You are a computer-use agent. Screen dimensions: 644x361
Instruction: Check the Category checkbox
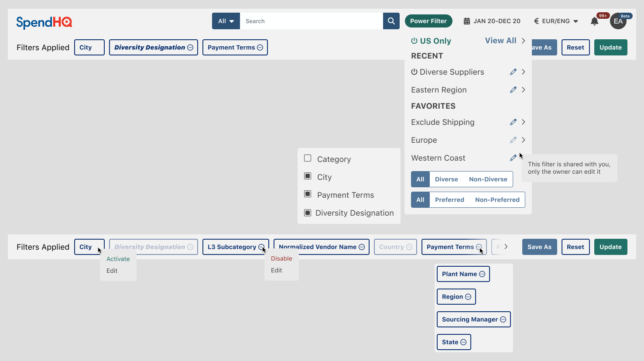(x=308, y=158)
